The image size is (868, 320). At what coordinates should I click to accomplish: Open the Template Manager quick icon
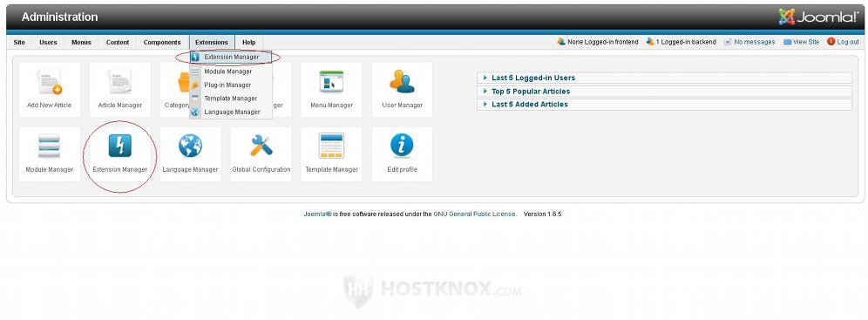point(331,154)
